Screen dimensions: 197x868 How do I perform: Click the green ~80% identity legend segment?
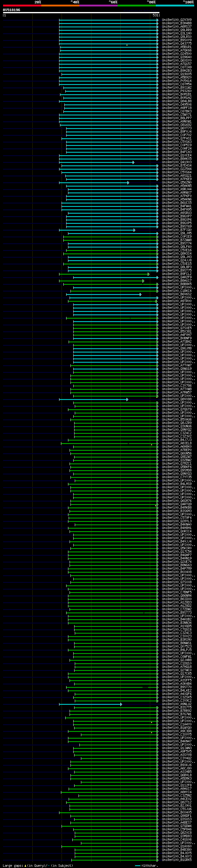click(137, 6)
